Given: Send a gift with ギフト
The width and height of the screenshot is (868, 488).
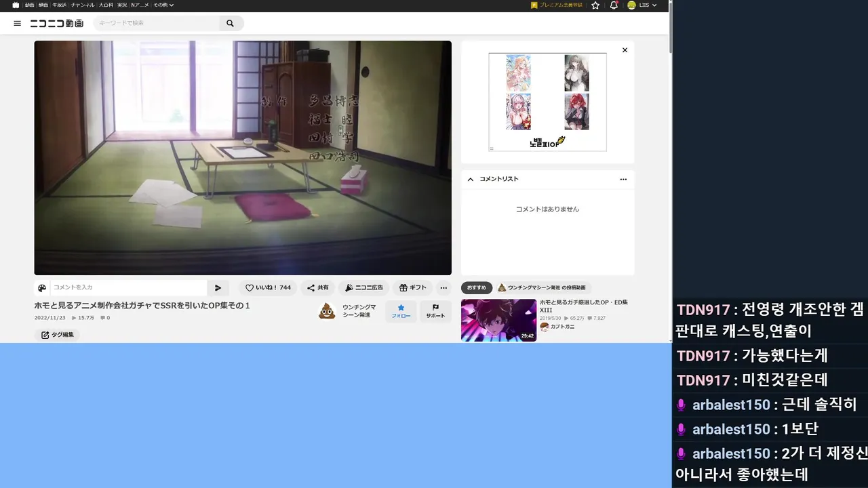Looking at the screenshot, I should [x=413, y=287].
